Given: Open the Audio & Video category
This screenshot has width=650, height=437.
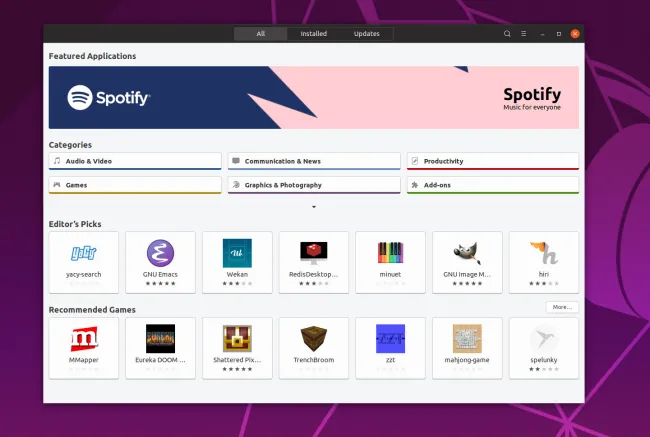Looking at the screenshot, I should pyautogui.click(x=135, y=161).
